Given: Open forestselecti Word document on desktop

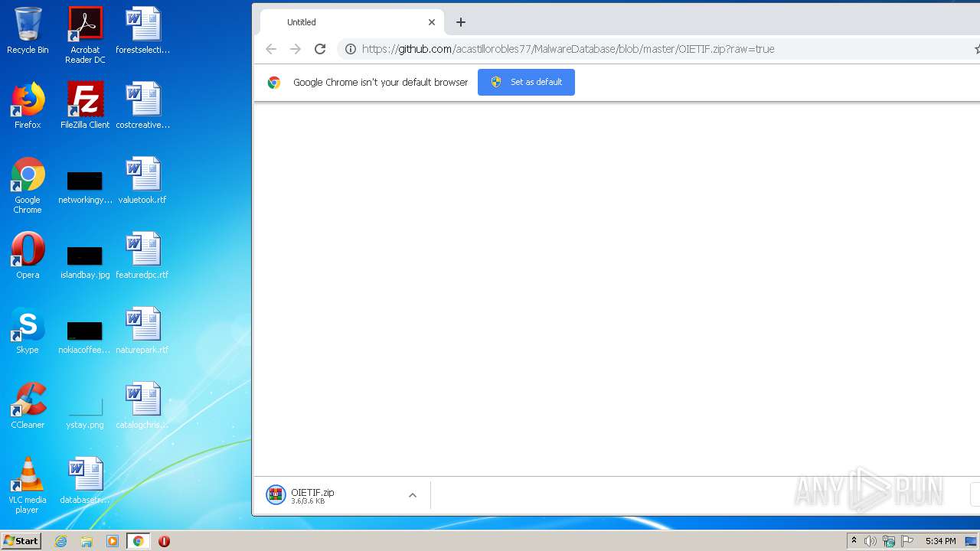Looking at the screenshot, I should click(142, 31).
